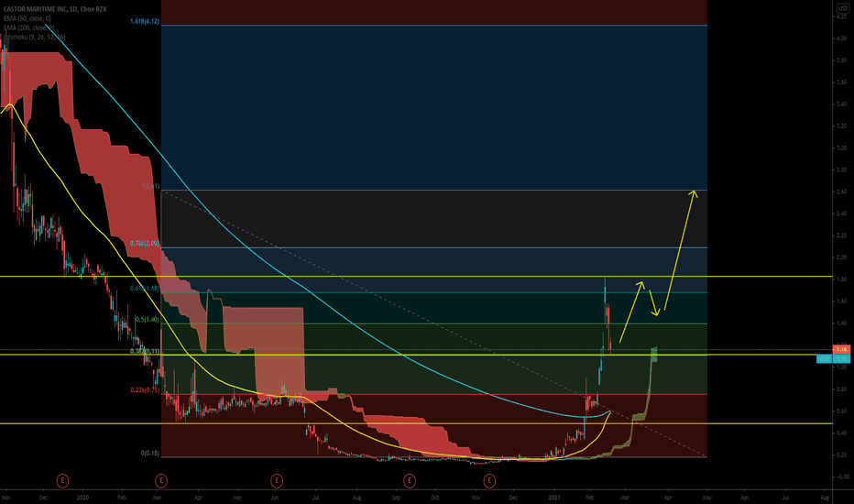
Task: Click the 0.382(1.11) Fibonacci level label
Action: [x=145, y=352]
